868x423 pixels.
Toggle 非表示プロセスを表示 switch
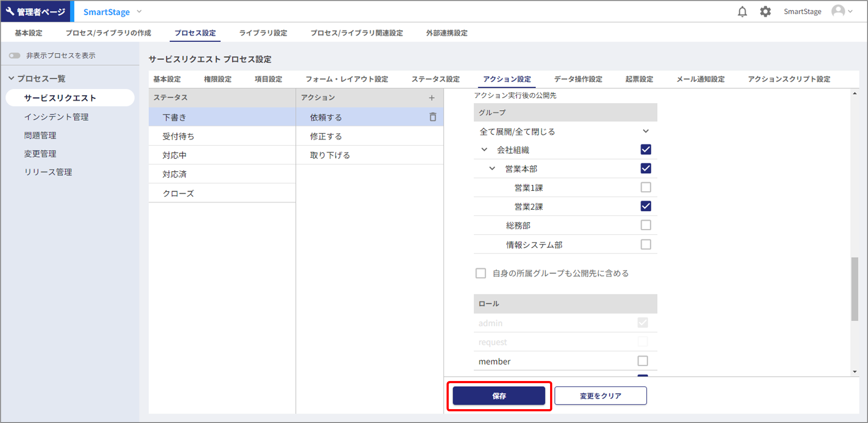[x=15, y=55]
